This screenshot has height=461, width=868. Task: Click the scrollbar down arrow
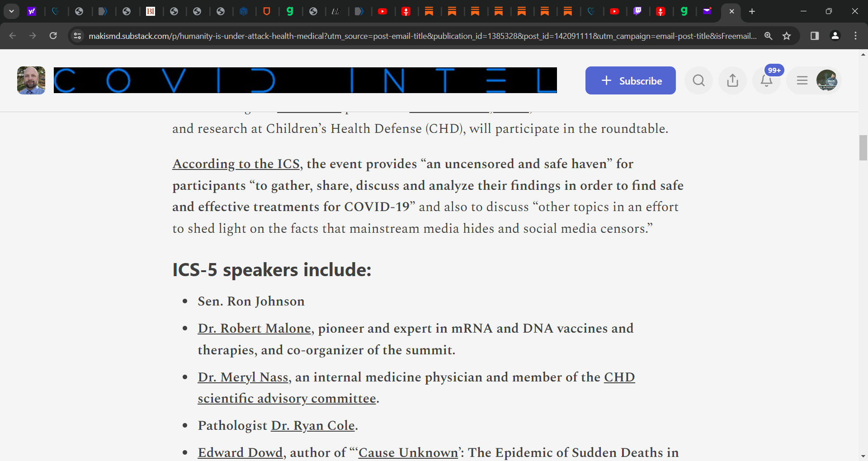coord(863,456)
